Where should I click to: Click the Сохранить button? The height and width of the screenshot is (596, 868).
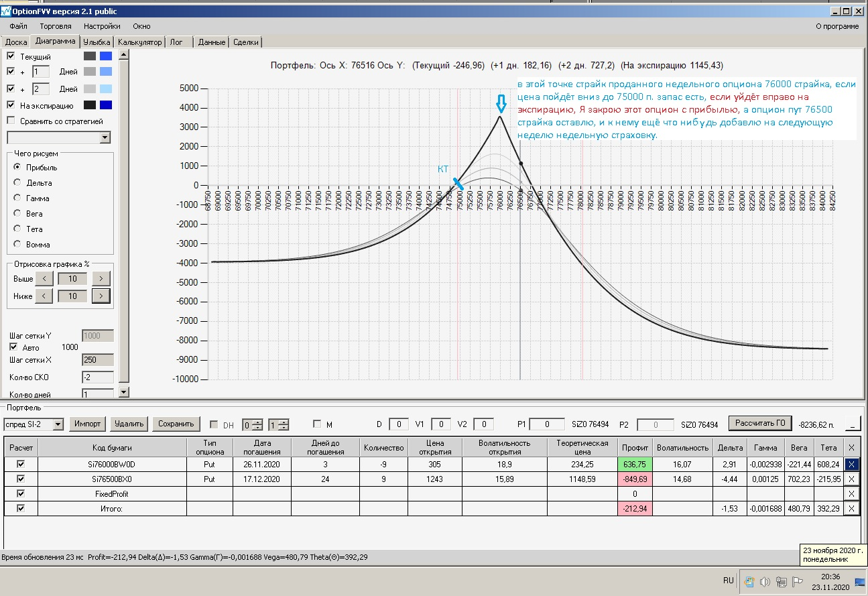[176, 424]
